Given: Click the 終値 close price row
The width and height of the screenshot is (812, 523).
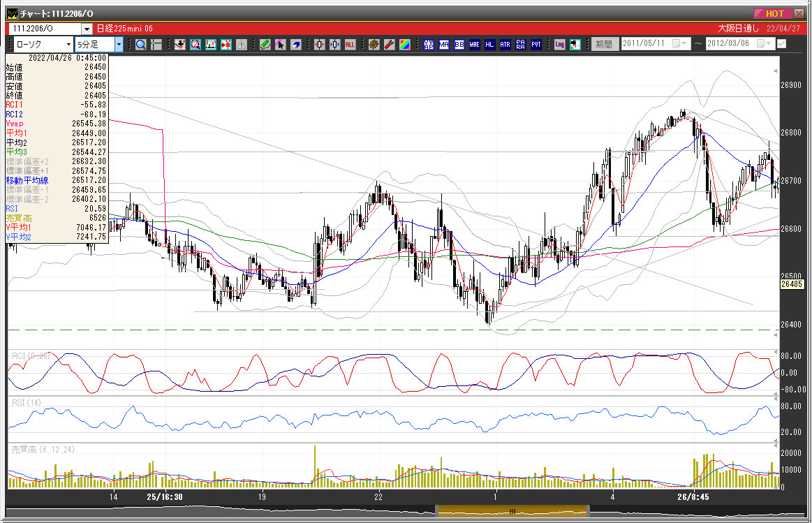Looking at the screenshot, I should click(56, 95).
